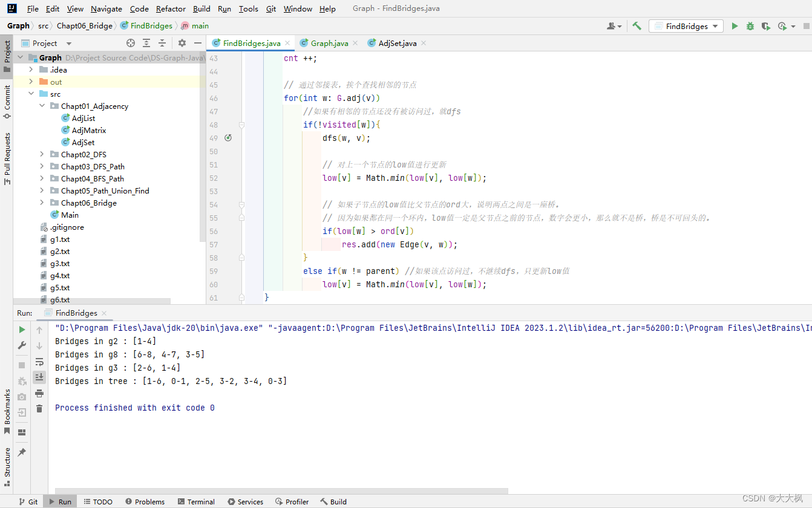Click the locate-file target icon in the Project panel
This screenshot has height=508, width=812.
point(131,43)
